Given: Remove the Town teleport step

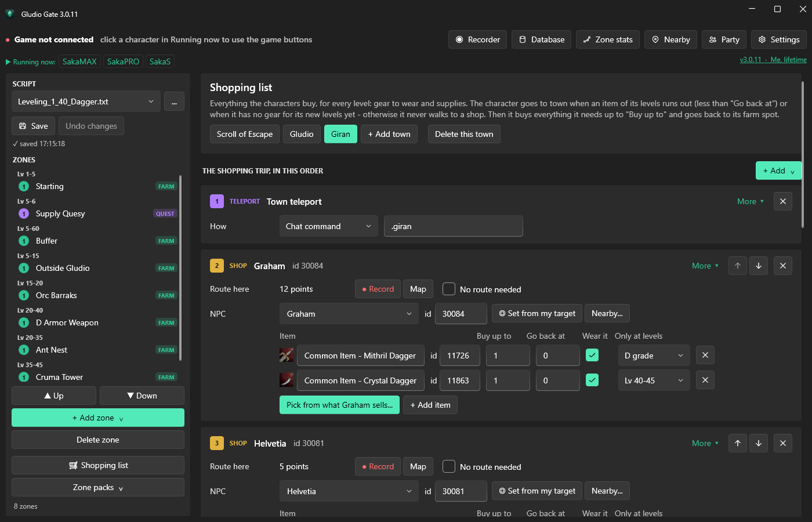Looking at the screenshot, I should pyautogui.click(x=783, y=201).
